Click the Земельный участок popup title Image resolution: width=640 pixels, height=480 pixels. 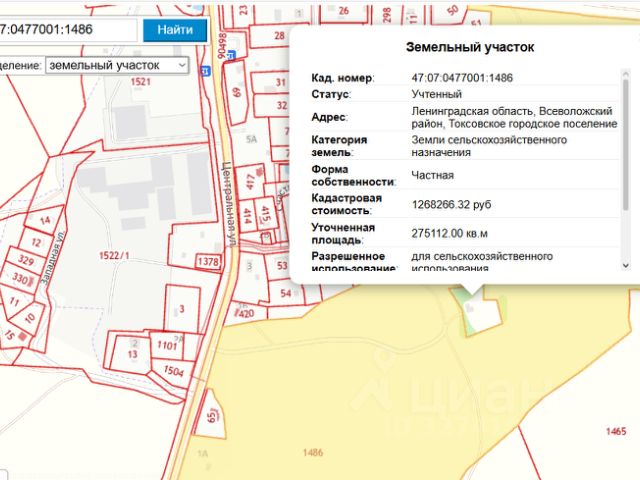(470, 47)
